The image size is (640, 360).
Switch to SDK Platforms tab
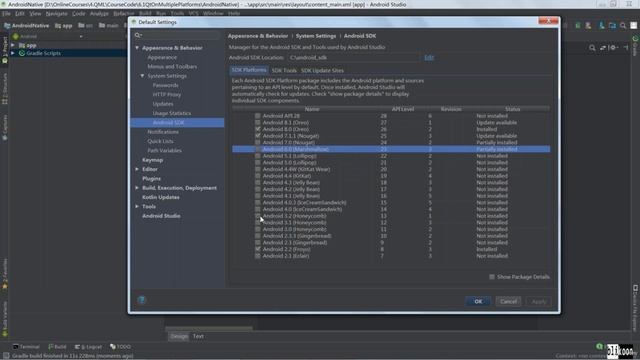pyautogui.click(x=249, y=70)
